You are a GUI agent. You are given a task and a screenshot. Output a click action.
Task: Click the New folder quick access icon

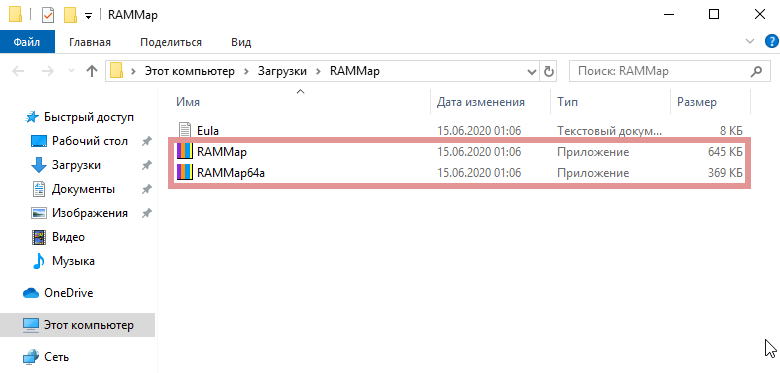click(x=70, y=15)
